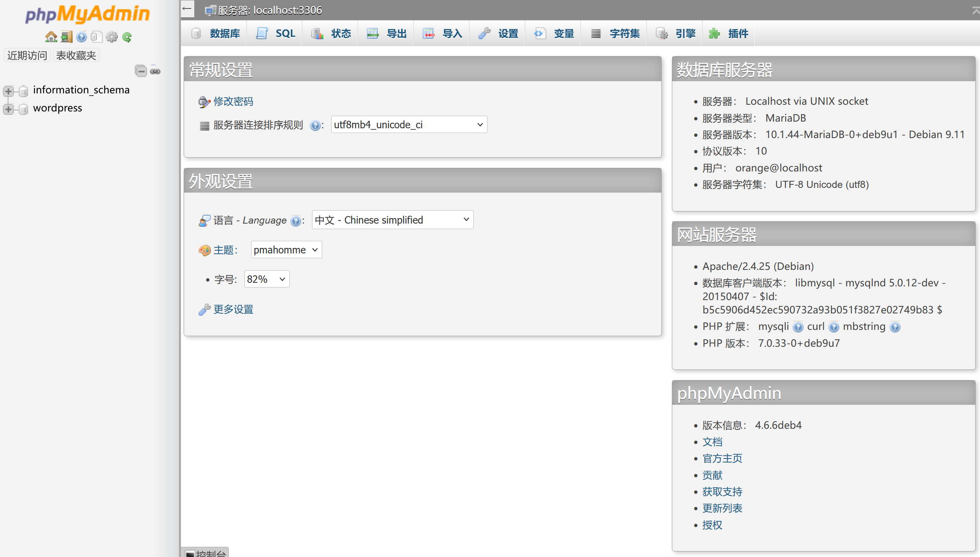Viewport: 980px width, 557px height.
Task: Select the wordpress database name
Action: click(x=58, y=108)
